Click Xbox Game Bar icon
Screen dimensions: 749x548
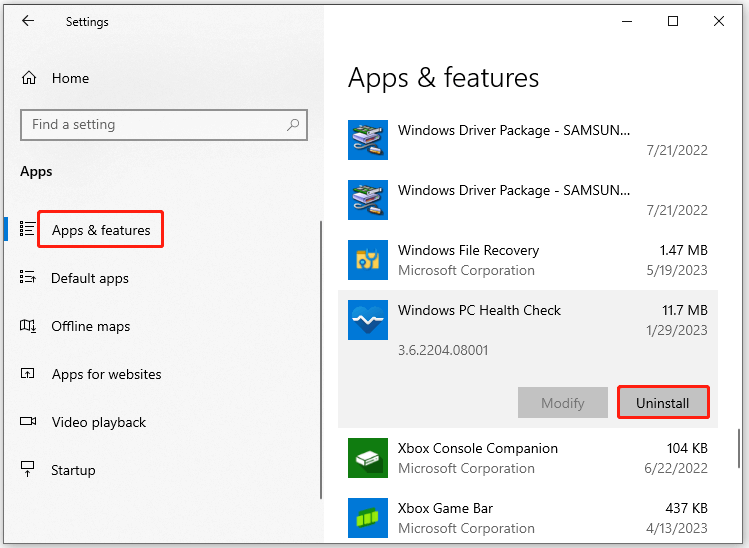click(x=368, y=518)
